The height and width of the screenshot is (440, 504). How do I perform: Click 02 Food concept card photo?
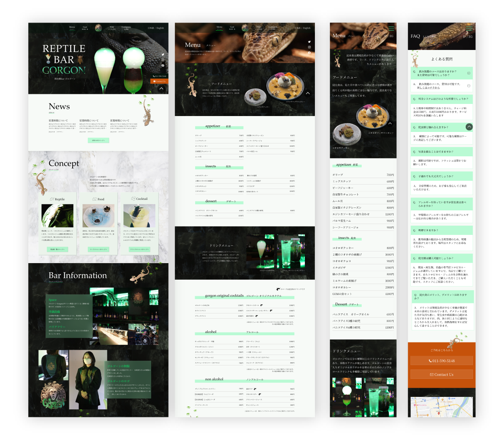point(98,216)
